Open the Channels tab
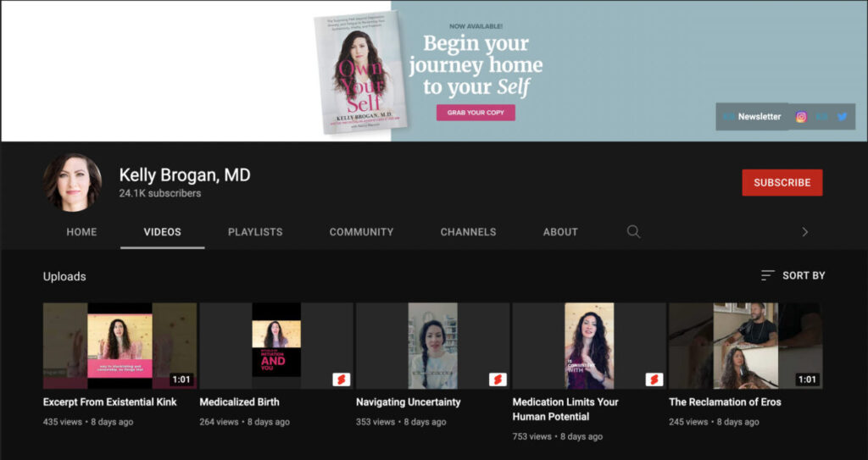The image size is (868, 460). point(468,232)
